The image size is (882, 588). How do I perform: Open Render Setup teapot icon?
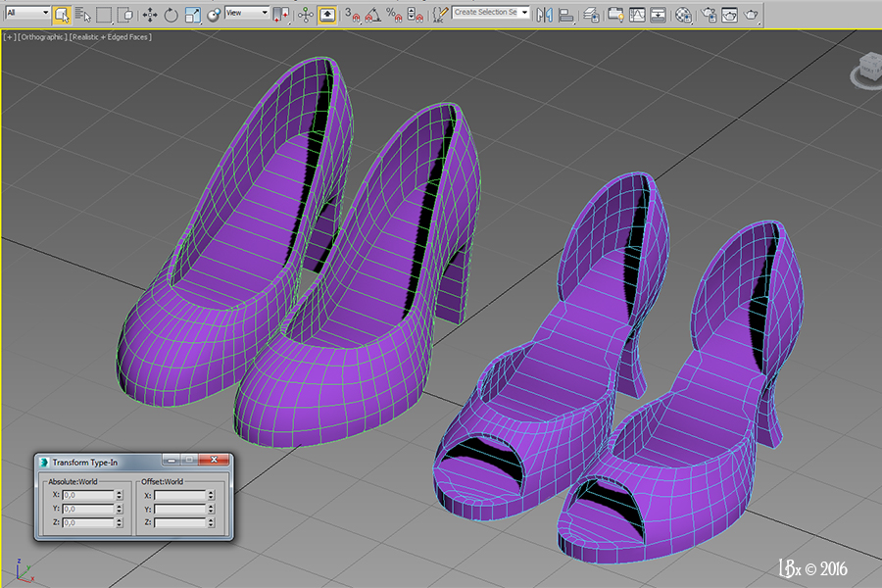tap(709, 15)
